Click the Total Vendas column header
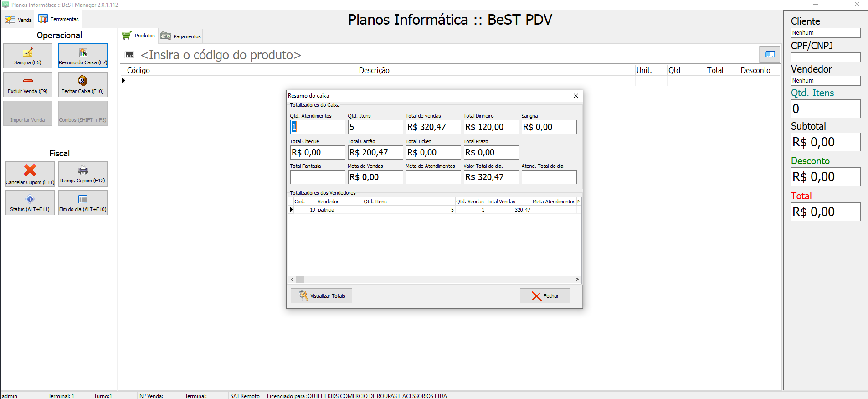868x399 pixels. point(508,202)
